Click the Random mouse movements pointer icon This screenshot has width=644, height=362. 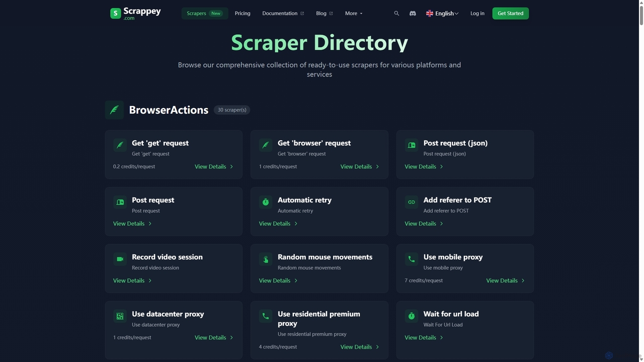point(266,259)
